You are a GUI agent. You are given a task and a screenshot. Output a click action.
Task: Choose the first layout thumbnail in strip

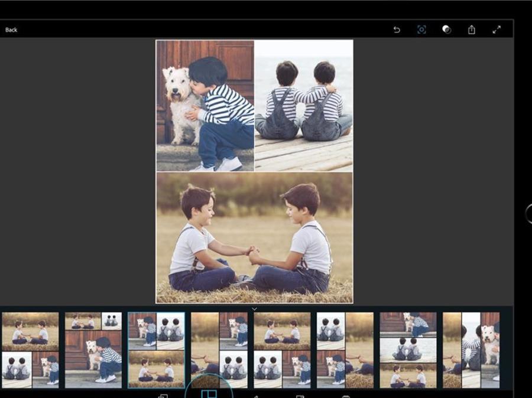[x=30, y=350]
